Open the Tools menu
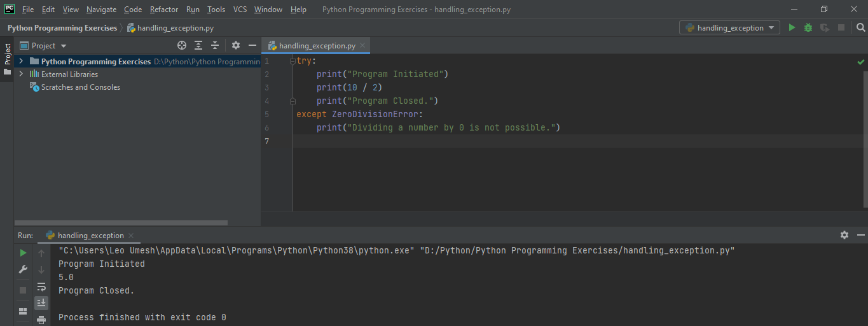 216,10
